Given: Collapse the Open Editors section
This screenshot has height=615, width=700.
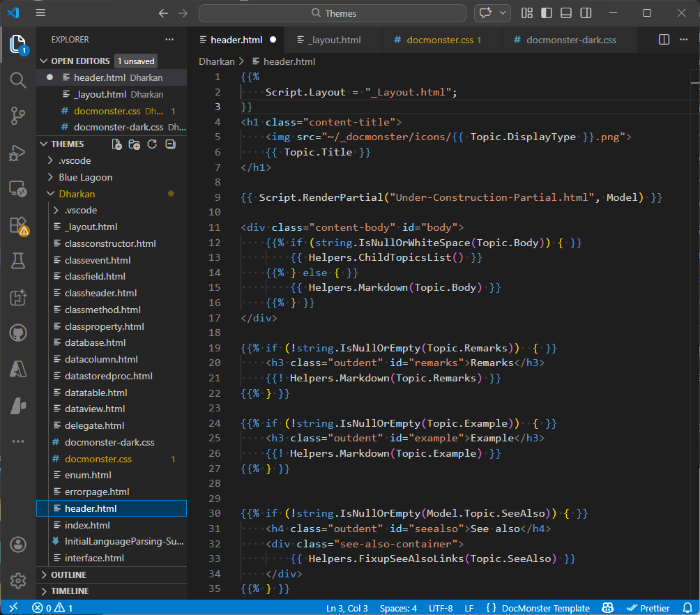Looking at the screenshot, I should pos(44,61).
